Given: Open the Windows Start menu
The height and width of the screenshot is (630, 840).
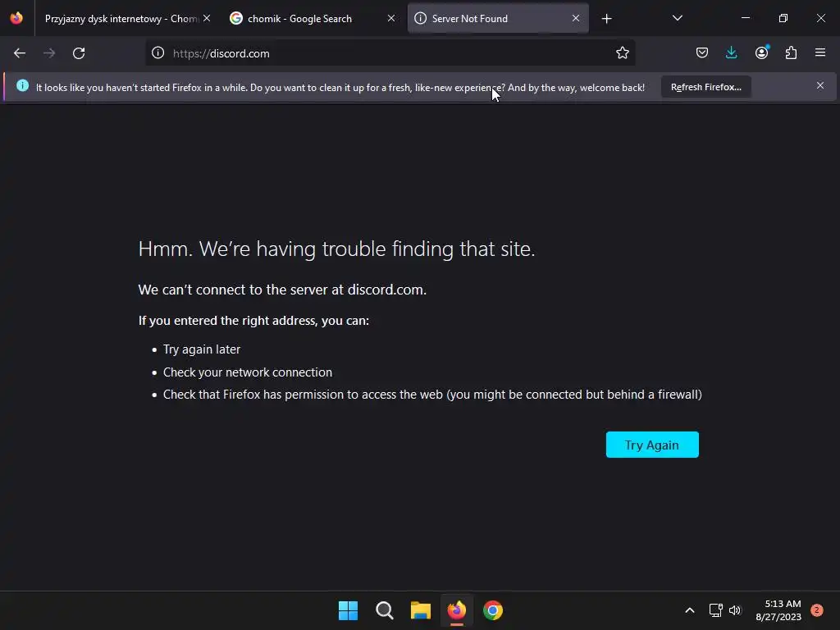Looking at the screenshot, I should pos(348,610).
